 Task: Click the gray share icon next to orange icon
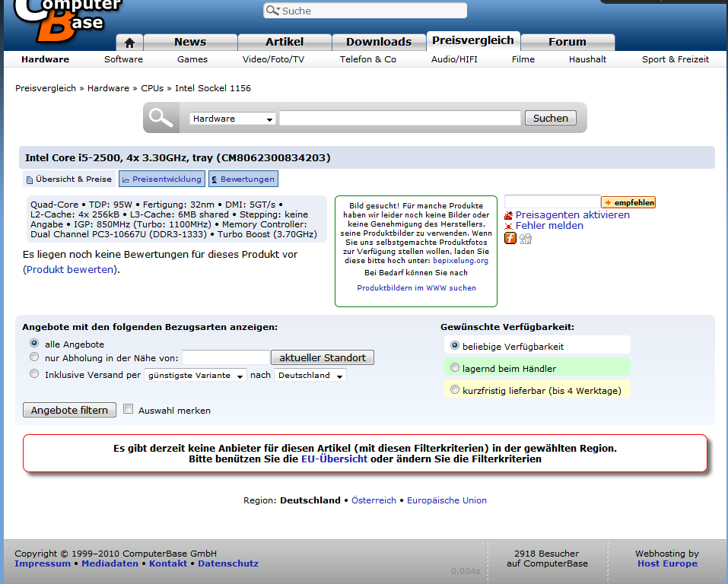coord(526,239)
